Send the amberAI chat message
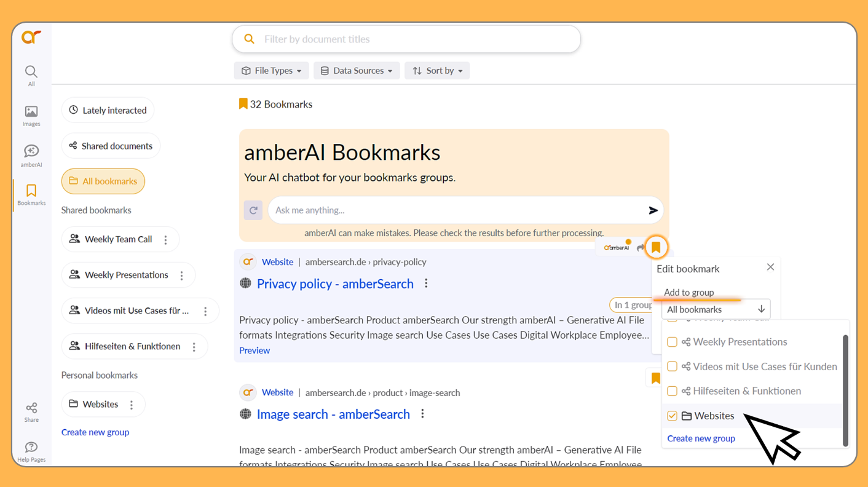 tap(653, 210)
